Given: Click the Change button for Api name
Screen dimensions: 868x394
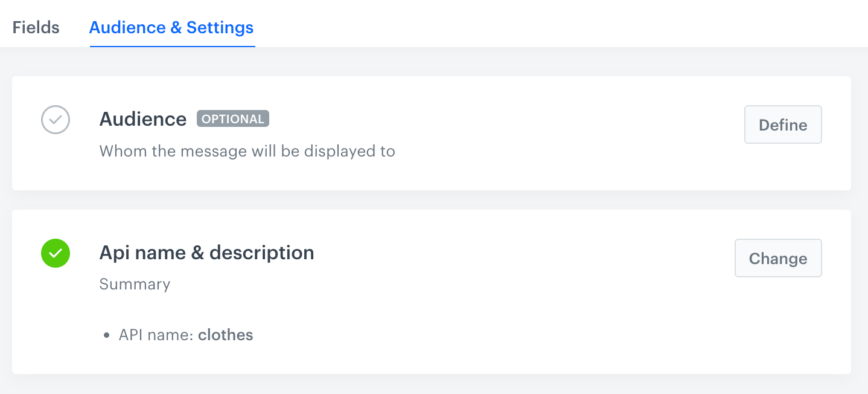Looking at the screenshot, I should (x=778, y=258).
